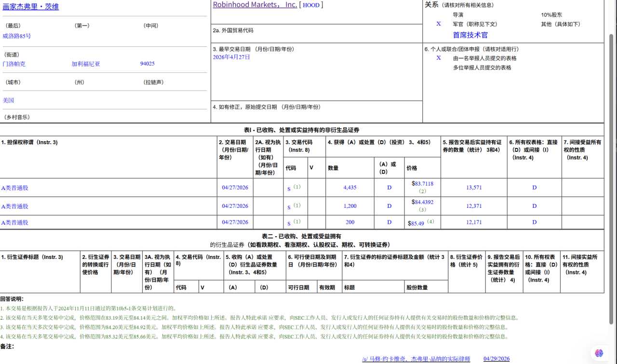Image resolution: width=617 pixels, height=364 pixels.
Task: Click the X mark beside 军官
Action: 439,24
